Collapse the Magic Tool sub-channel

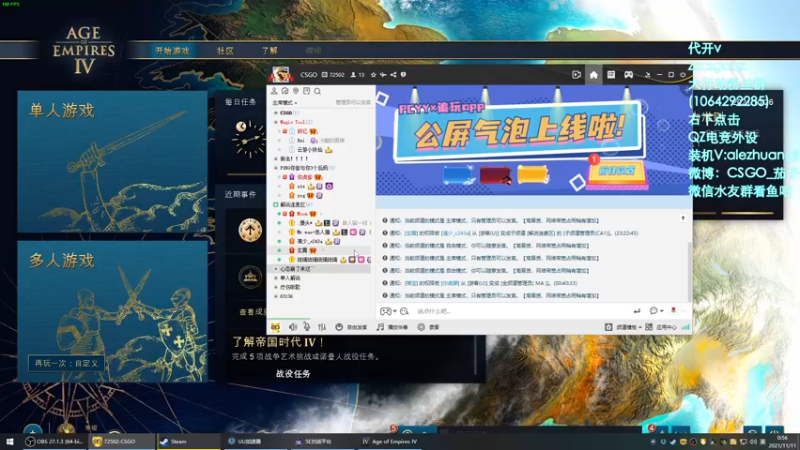coord(276,122)
